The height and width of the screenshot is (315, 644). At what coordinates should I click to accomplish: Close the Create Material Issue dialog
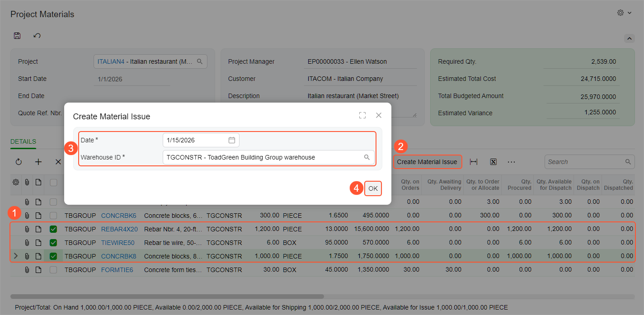[379, 115]
